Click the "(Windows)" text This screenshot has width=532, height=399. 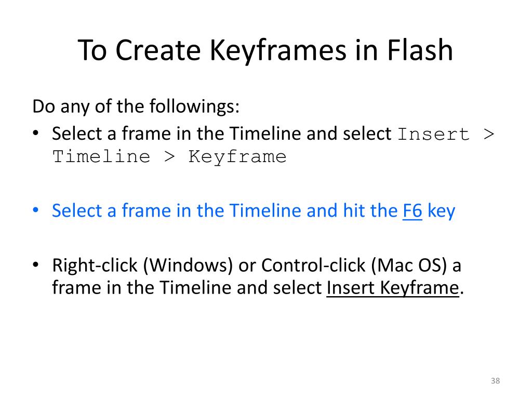[188, 265]
